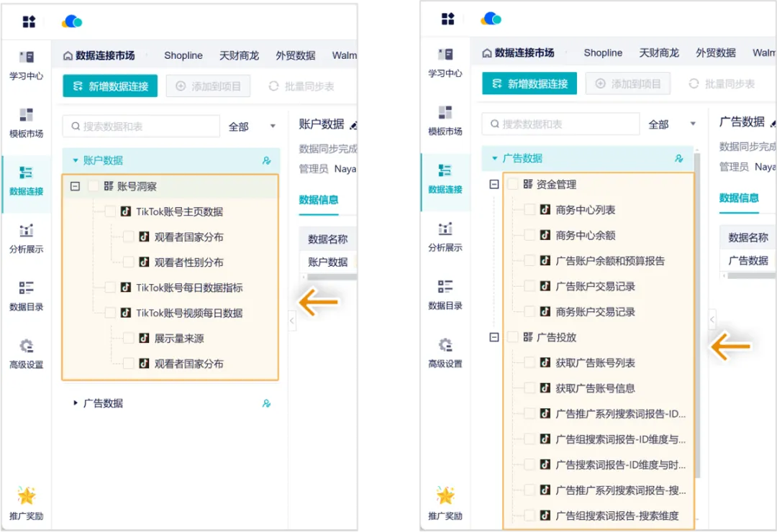Check the 观看者性别分布 checkbox
The width and height of the screenshot is (777, 532).
click(x=128, y=262)
